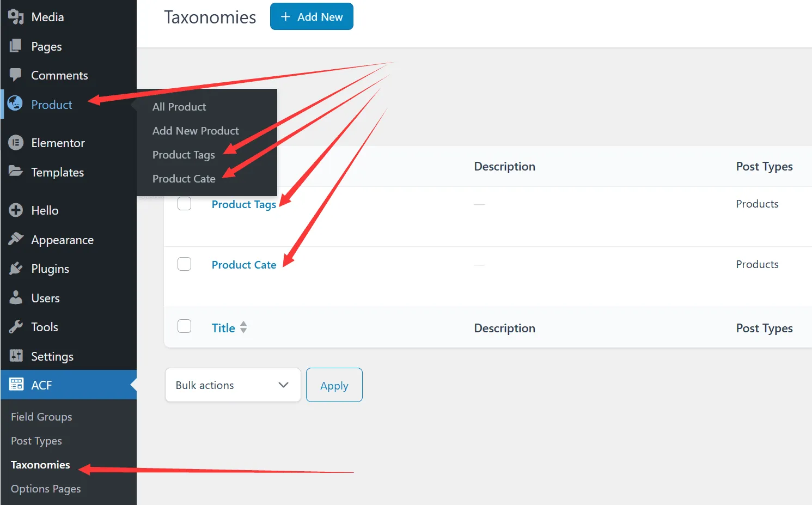Choose Add New Product from submenu
The height and width of the screenshot is (505, 812).
pyautogui.click(x=196, y=131)
